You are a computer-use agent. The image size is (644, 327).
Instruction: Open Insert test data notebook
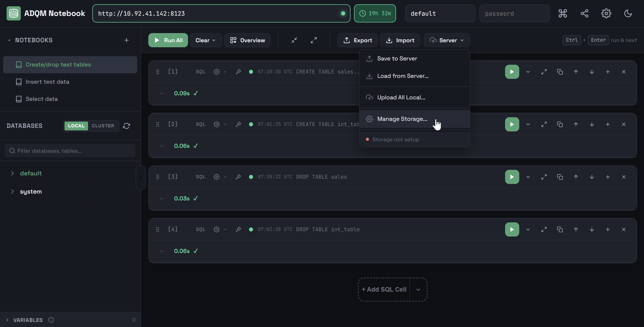coord(70,82)
